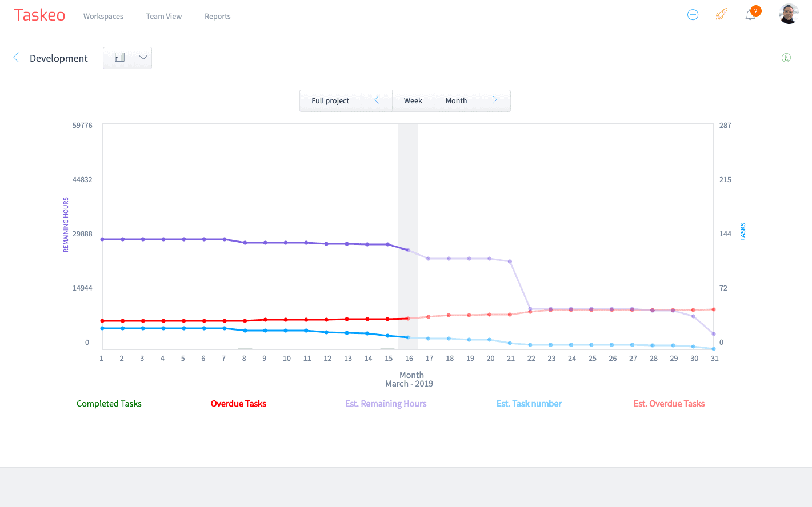Open the notifications bell

[750, 15]
